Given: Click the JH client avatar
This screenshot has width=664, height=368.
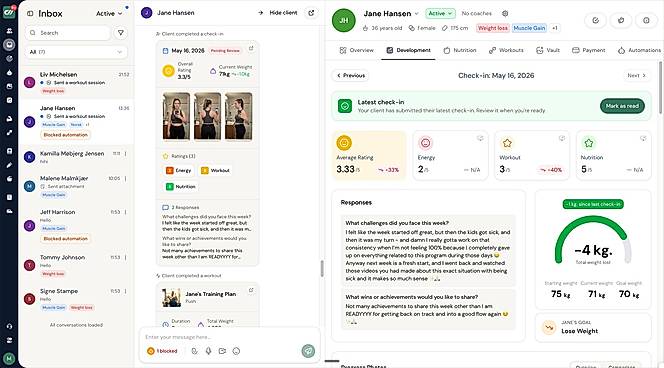Looking at the screenshot, I should coord(343,20).
